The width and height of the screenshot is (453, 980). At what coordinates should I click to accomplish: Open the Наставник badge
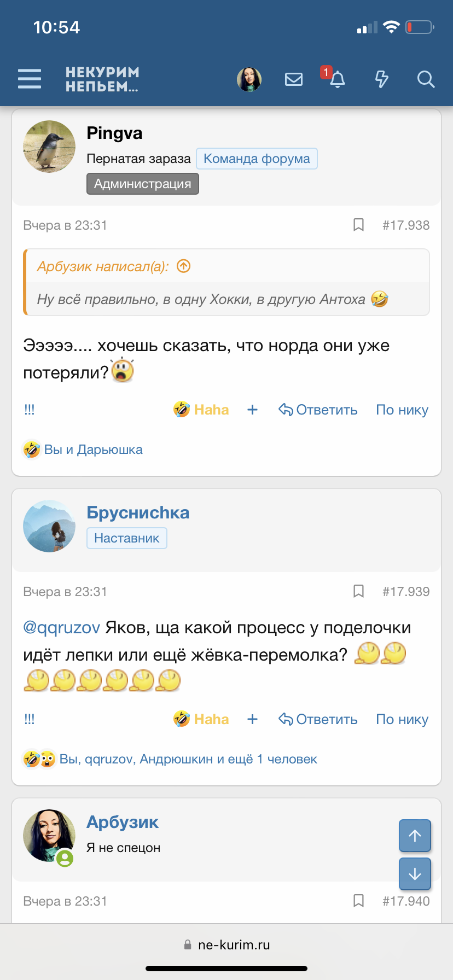click(126, 538)
